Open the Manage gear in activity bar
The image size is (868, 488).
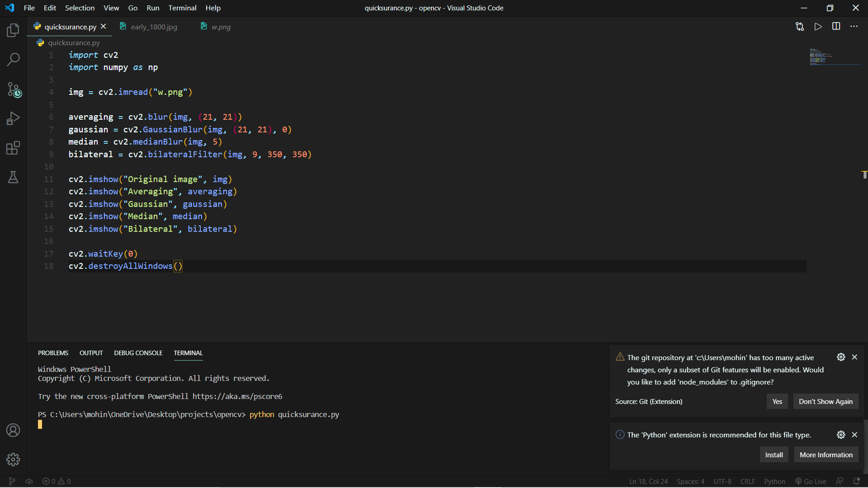[13, 460]
